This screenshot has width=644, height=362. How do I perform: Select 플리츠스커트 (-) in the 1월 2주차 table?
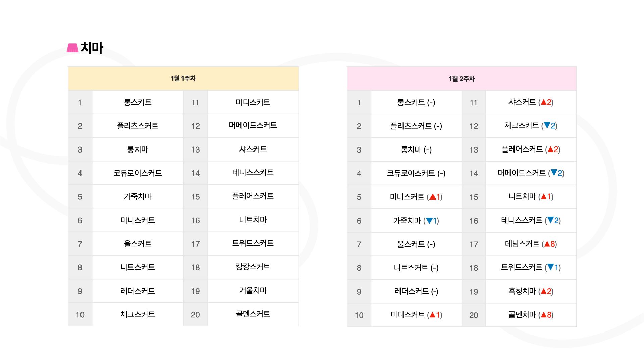tap(416, 126)
